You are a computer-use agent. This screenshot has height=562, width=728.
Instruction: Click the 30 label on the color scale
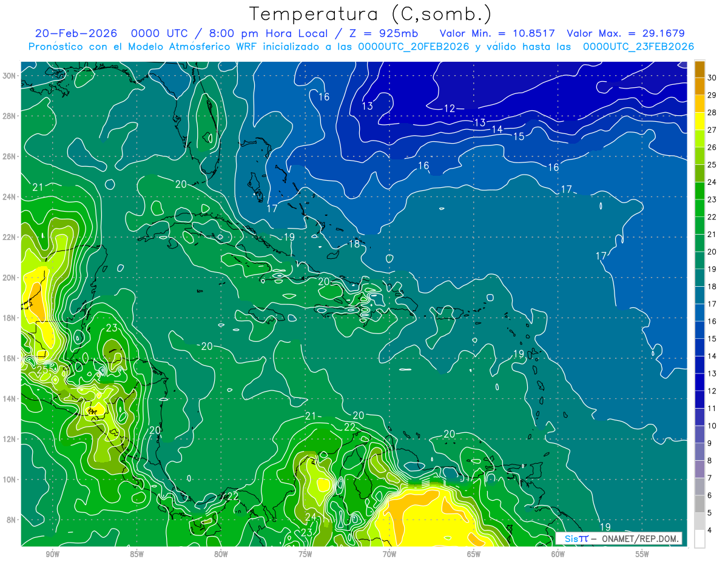(x=712, y=77)
